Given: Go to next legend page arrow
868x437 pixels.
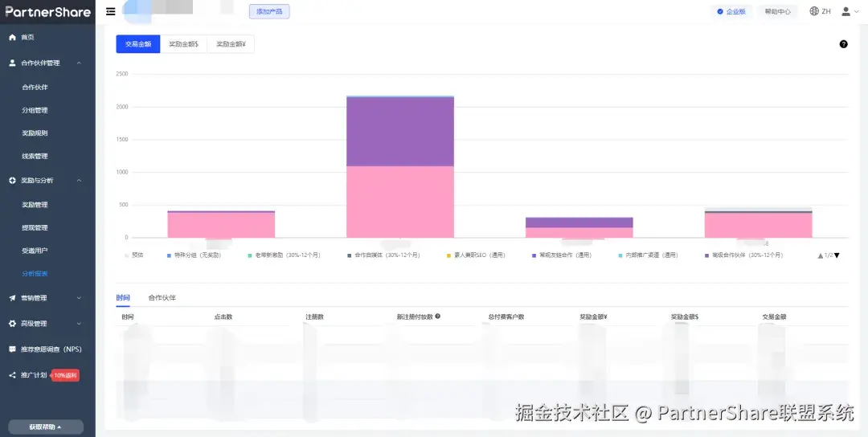Looking at the screenshot, I should coord(837,255).
